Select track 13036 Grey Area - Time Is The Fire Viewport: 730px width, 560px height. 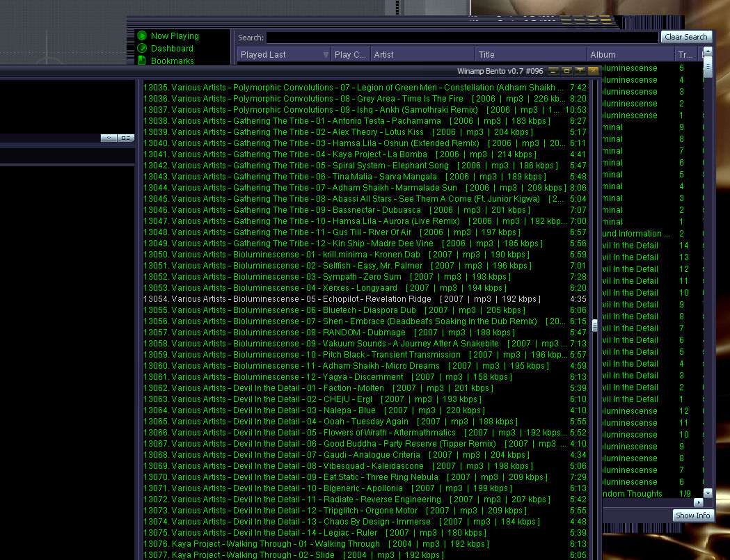[x=365, y=99]
